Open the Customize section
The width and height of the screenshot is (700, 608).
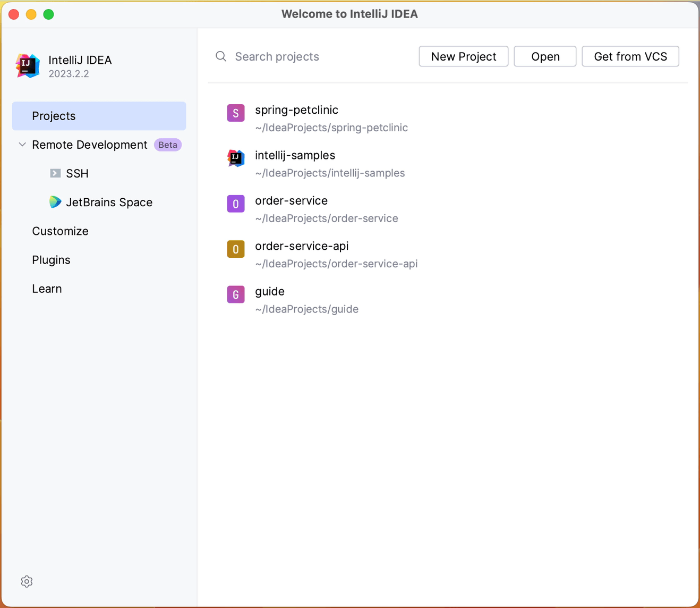60,231
